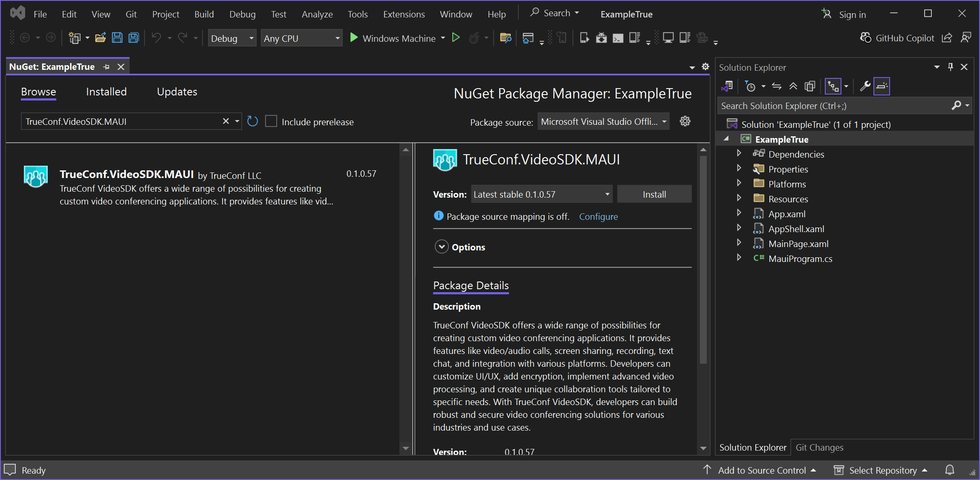The image size is (980, 480).
Task: Open the Package source dropdown
Action: click(603, 121)
